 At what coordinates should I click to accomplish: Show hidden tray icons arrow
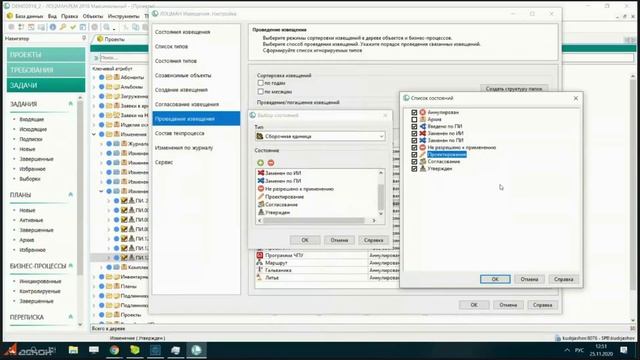click(567, 350)
